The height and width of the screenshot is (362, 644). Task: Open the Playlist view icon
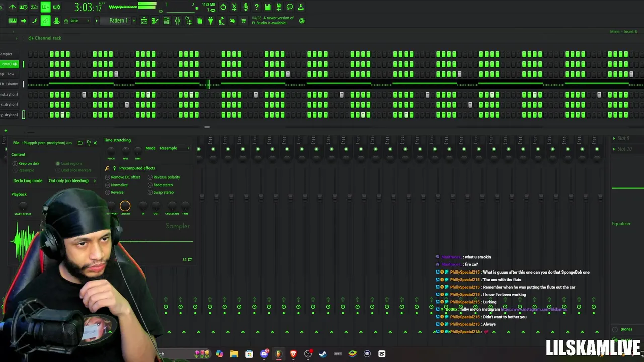(x=144, y=21)
